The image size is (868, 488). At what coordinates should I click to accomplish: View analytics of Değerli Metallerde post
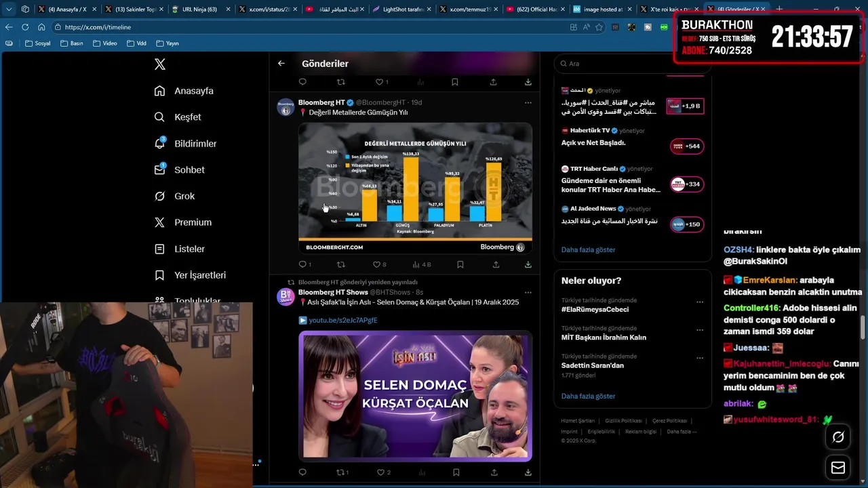click(x=422, y=264)
